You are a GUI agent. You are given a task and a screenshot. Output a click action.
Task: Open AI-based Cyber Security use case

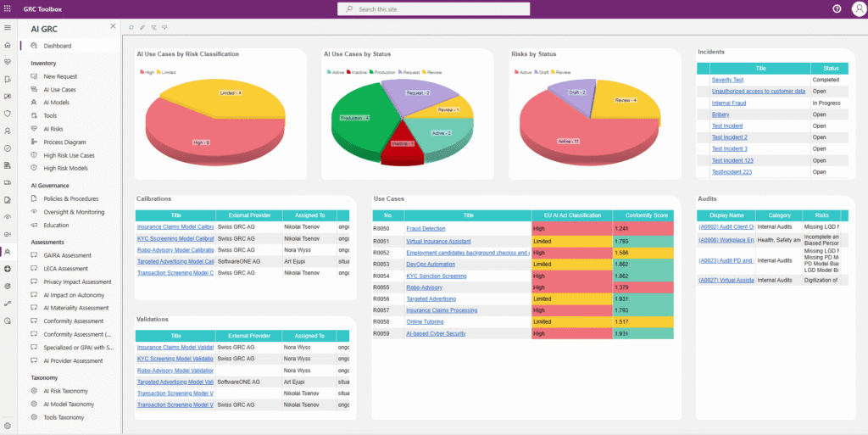click(x=436, y=334)
